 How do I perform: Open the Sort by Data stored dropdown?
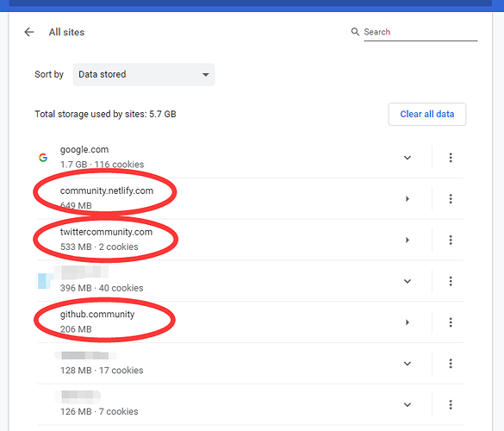[144, 75]
